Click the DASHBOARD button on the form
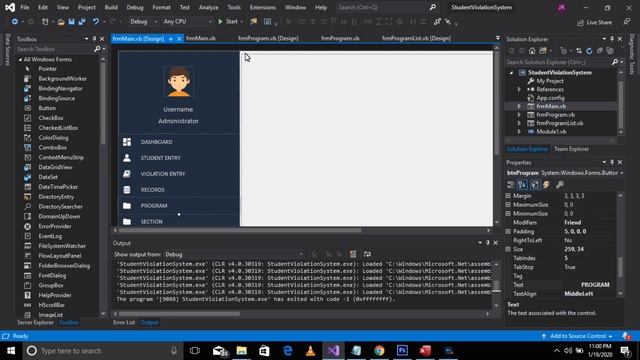Image resolution: width=640 pixels, height=360 pixels. tap(179, 142)
